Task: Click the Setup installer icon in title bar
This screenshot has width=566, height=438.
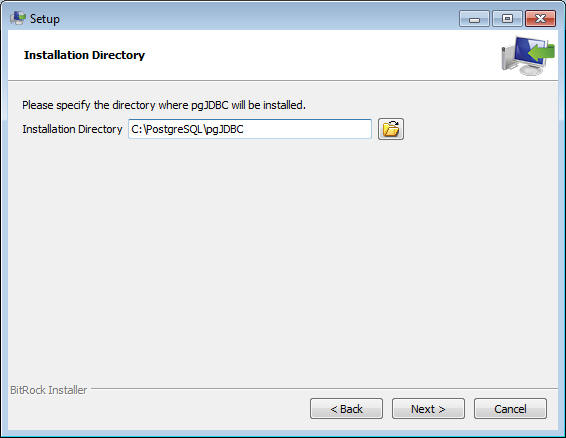Action: click(x=18, y=18)
